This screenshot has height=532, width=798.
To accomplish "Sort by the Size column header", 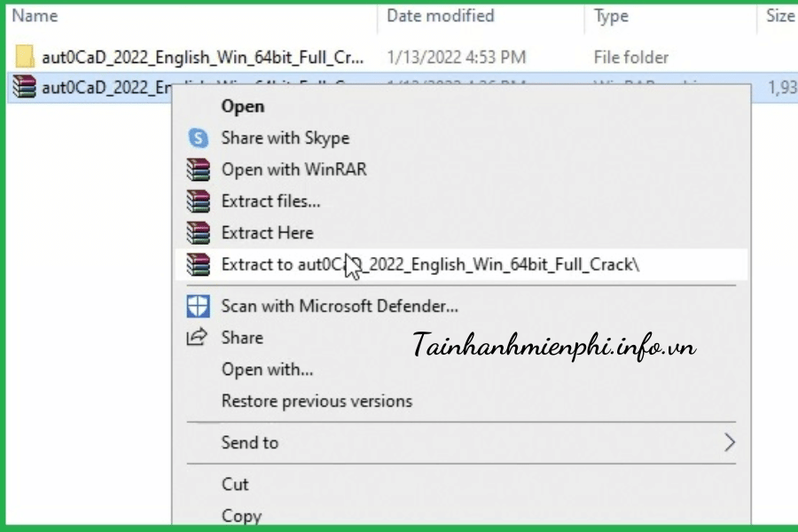I will pos(779,16).
